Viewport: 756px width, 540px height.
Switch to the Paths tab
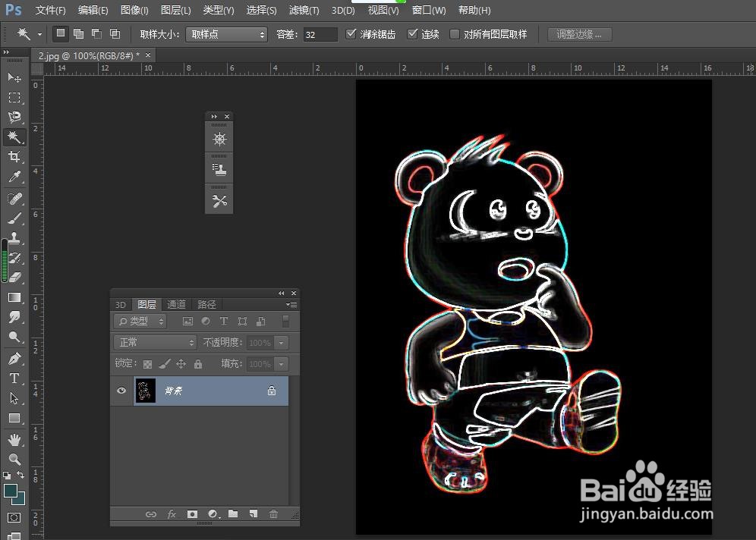(207, 304)
